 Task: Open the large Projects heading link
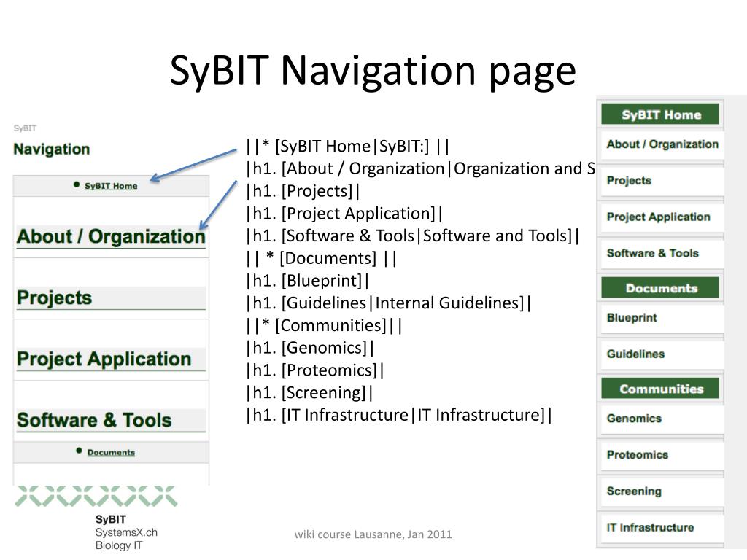click(x=54, y=297)
